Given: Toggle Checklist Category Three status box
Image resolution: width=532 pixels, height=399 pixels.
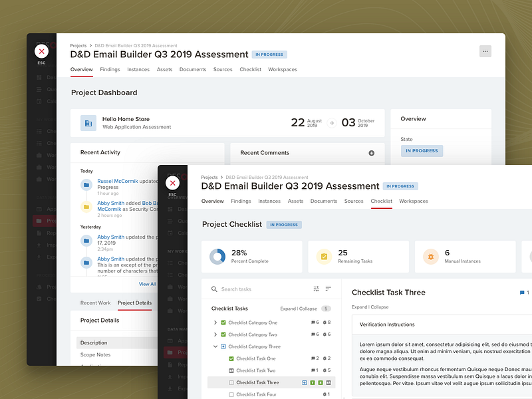Looking at the screenshot, I should 223,346.
